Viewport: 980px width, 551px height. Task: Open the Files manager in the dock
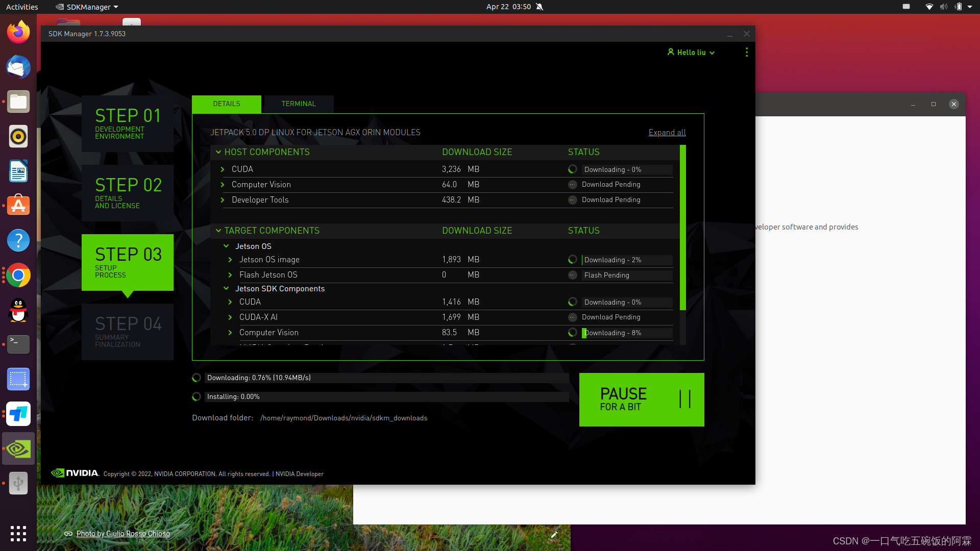(18, 102)
